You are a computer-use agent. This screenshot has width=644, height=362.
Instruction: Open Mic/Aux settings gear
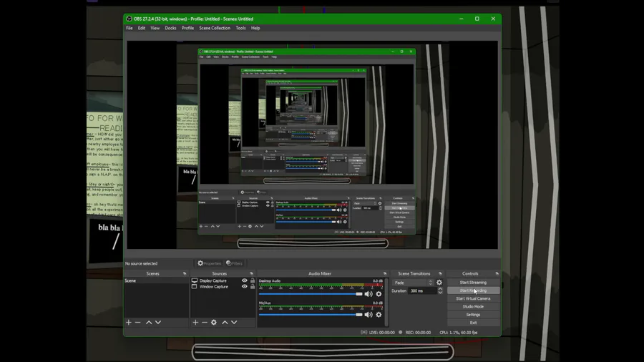(379, 315)
